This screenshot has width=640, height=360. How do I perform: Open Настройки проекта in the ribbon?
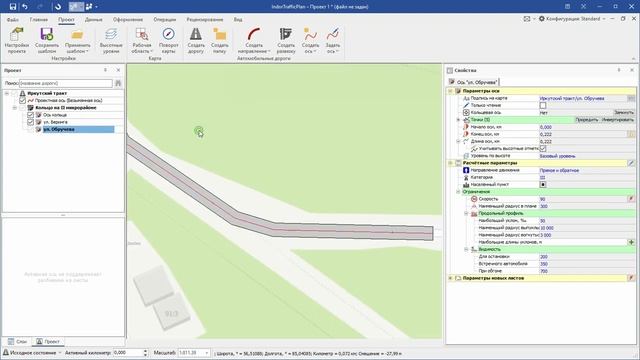pos(17,40)
